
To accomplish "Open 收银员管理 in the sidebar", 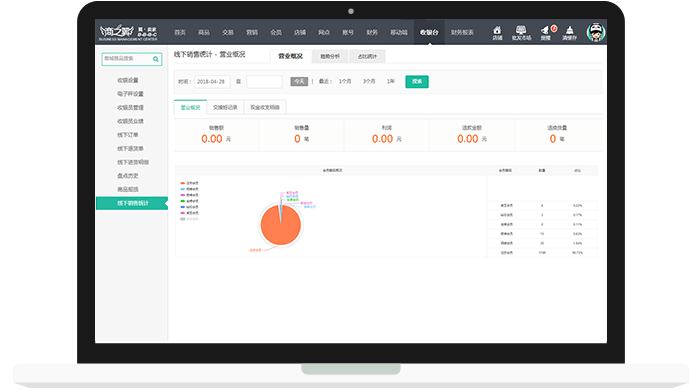I will point(130,108).
